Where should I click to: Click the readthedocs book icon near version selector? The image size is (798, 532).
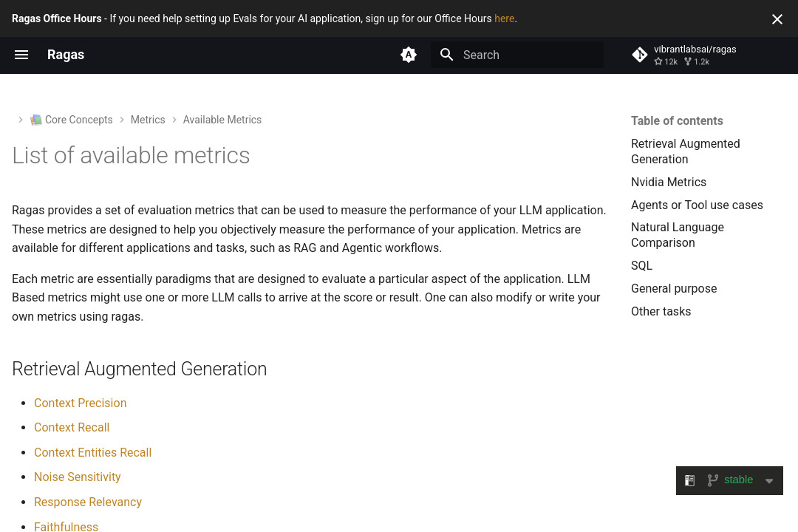(690, 480)
